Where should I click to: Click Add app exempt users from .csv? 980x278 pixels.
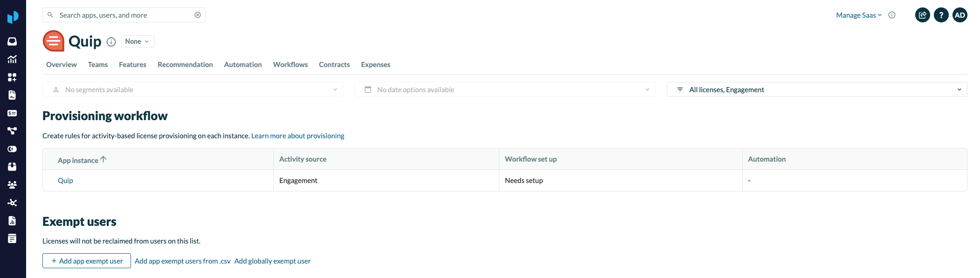[183, 261]
